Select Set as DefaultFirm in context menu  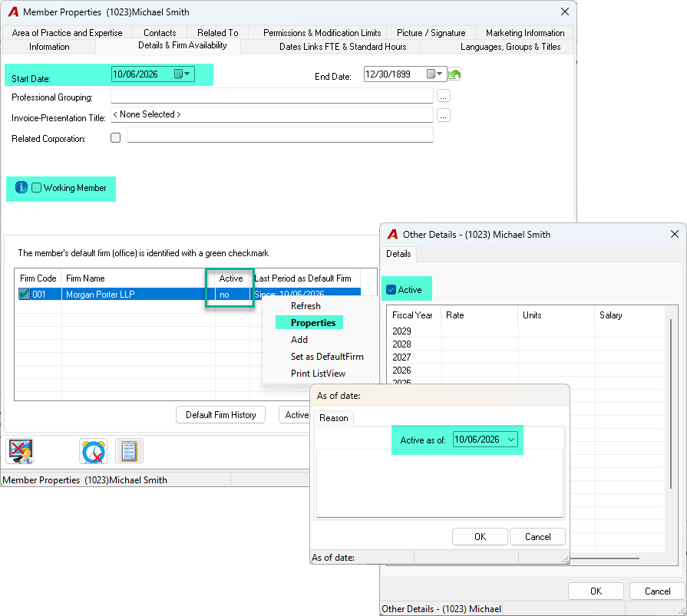coord(327,357)
